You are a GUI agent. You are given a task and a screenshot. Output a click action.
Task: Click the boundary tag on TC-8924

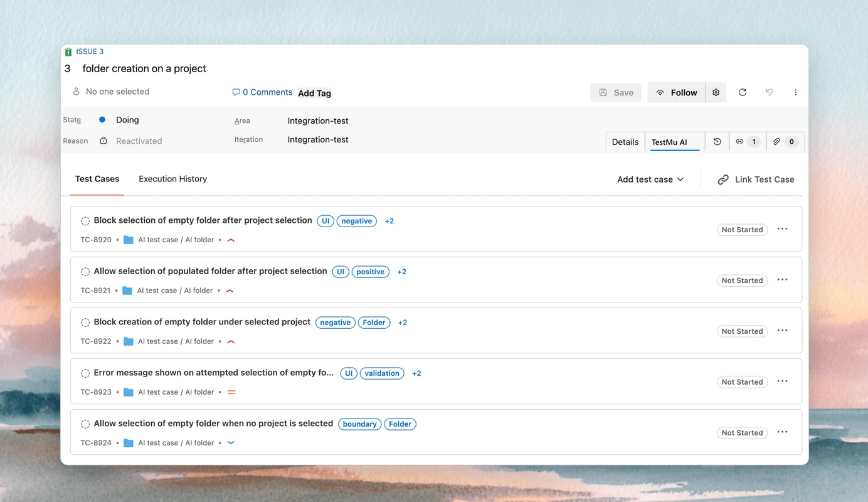pyautogui.click(x=360, y=424)
